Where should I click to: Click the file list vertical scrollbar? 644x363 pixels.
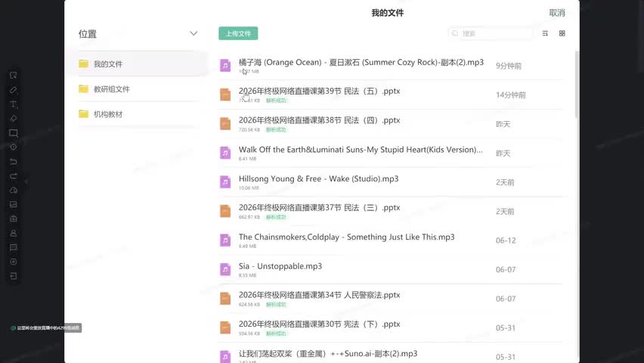pyautogui.click(x=577, y=85)
